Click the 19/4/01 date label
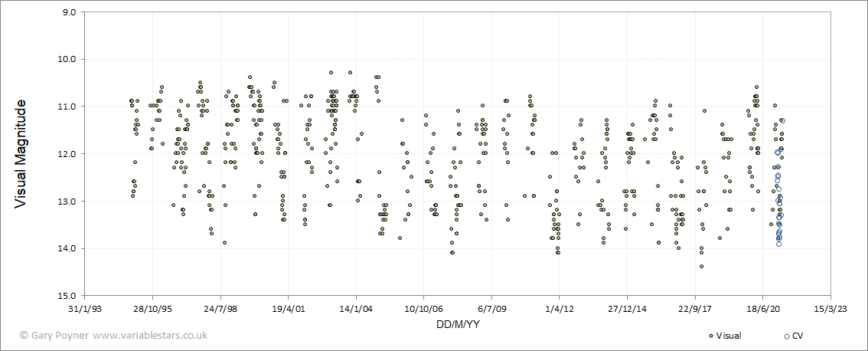868x351 pixels. coord(289,309)
